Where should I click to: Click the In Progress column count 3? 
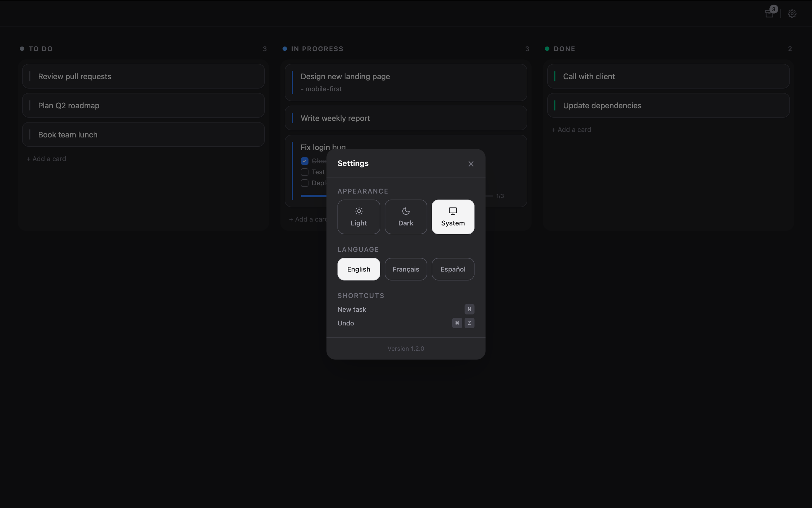pos(527,49)
